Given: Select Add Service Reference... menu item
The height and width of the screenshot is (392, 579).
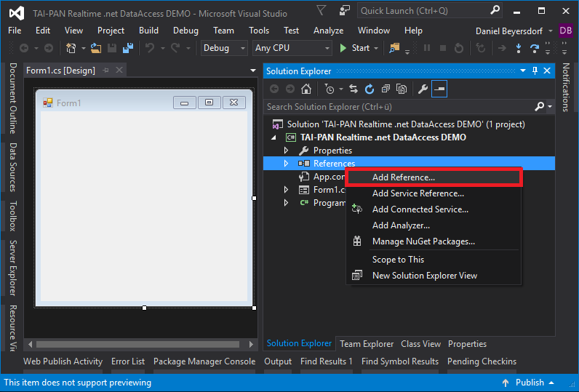Looking at the screenshot, I should (434, 193).
